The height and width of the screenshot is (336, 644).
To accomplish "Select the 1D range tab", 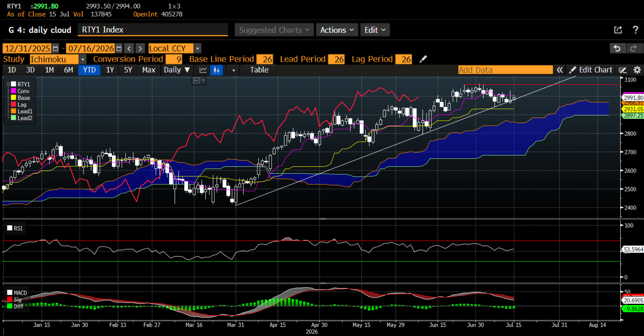I will [x=12, y=70].
